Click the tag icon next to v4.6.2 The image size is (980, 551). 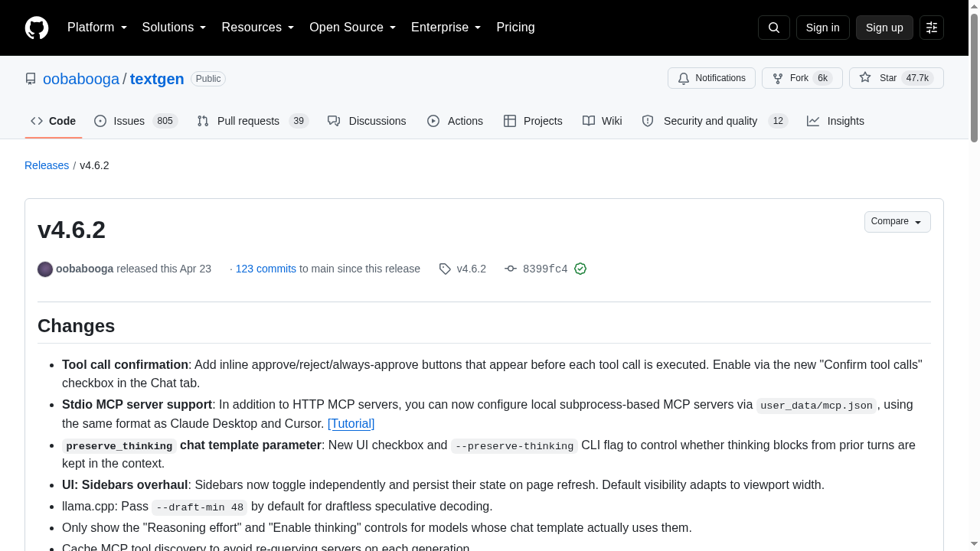(x=445, y=269)
